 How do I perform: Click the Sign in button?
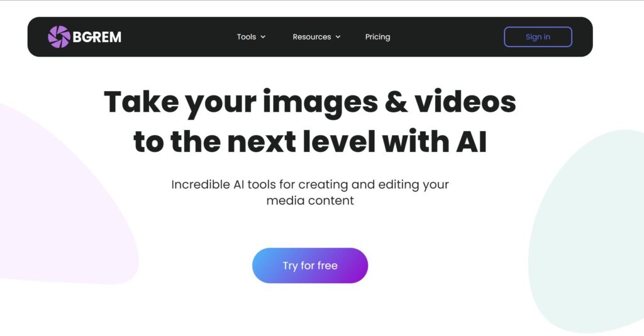click(x=538, y=37)
